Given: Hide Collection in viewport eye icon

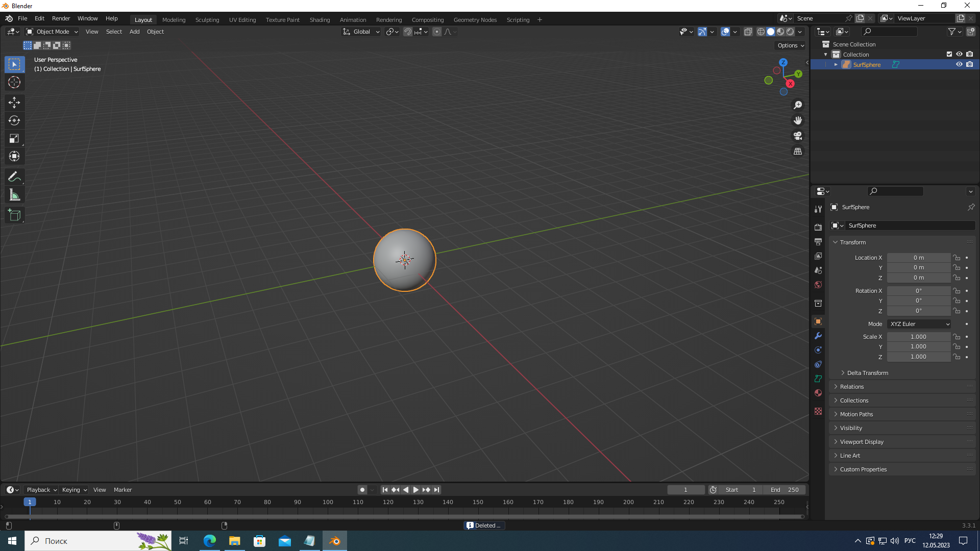Looking at the screenshot, I should 959,54.
